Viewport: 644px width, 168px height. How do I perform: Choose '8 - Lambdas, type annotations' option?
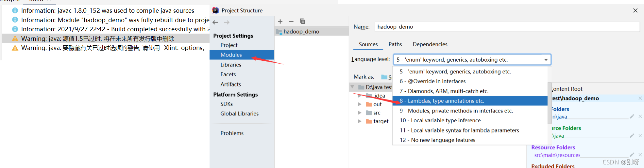(470, 101)
